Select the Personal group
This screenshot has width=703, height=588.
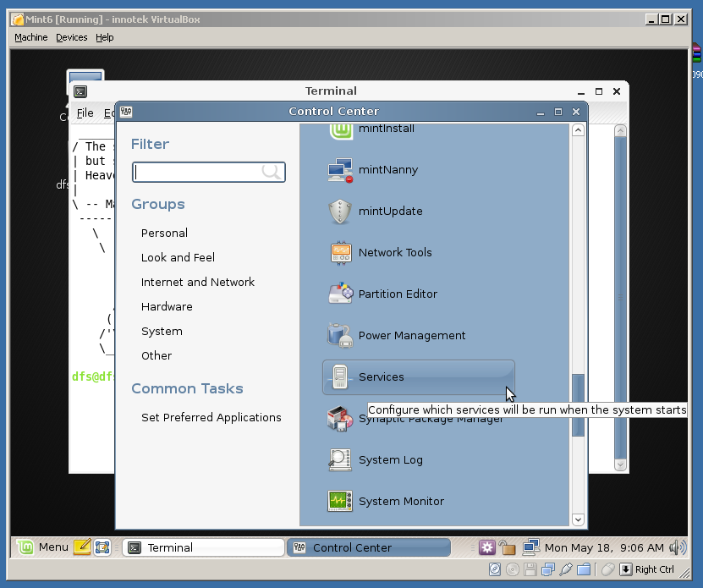pyautogui.click(x=164, y=234)
